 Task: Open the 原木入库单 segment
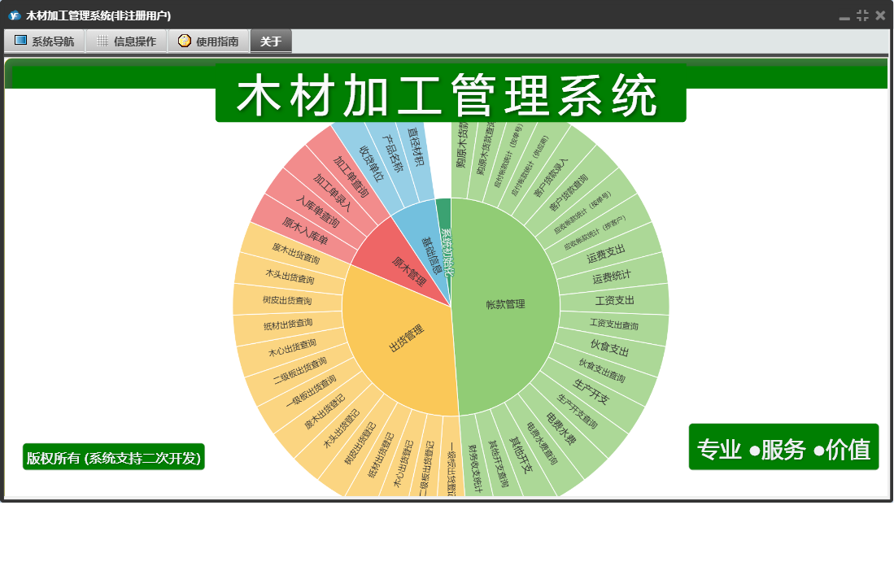coord(304,231)
